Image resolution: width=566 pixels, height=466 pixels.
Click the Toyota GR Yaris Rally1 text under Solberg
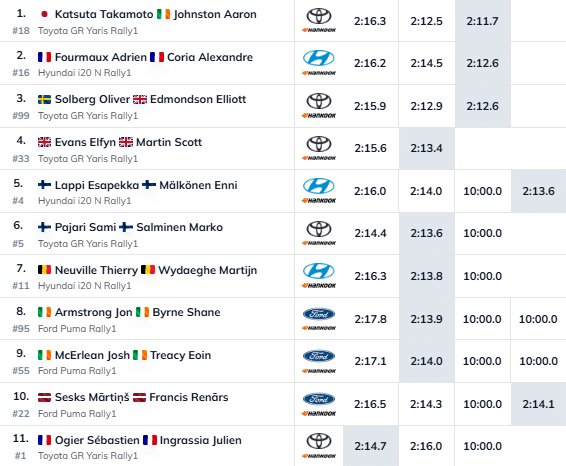[x=88, y=116]
